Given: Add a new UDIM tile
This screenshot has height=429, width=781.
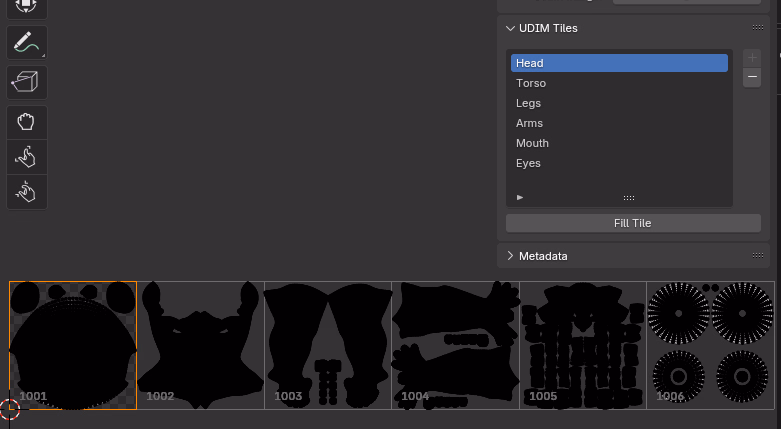Looking at the screenshot, I should click(x=752, y=57).
